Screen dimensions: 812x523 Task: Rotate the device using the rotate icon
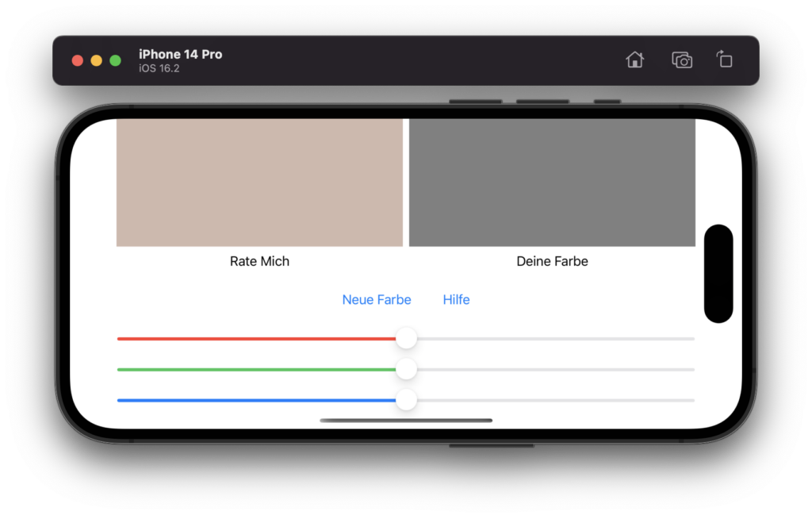(x=724, y=60)
